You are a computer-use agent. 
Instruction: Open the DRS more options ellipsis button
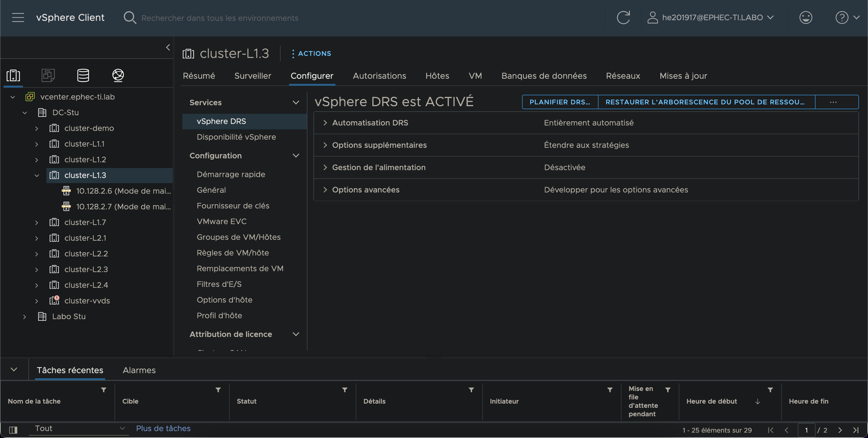coord(837,102)
